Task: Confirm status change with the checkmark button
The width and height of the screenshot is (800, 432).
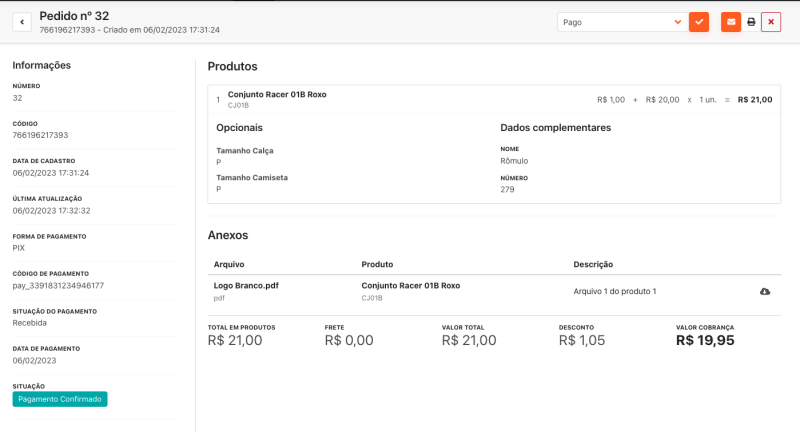Action: coord(699,22)
